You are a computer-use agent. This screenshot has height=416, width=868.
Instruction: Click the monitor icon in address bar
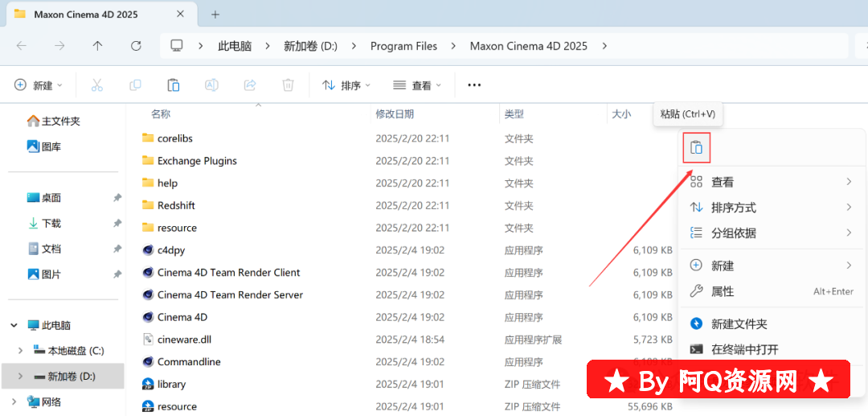[177, 45]
